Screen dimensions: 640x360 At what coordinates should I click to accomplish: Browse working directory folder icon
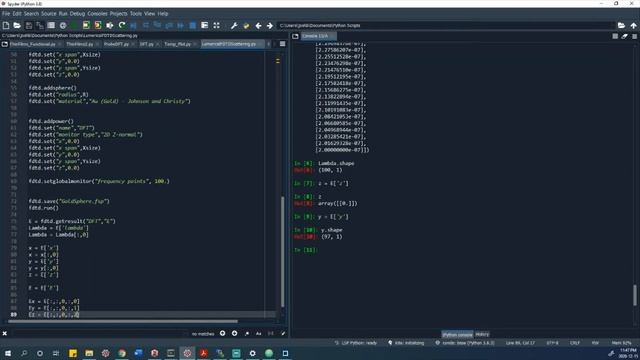pyautogui.click(x=621, y=25)
